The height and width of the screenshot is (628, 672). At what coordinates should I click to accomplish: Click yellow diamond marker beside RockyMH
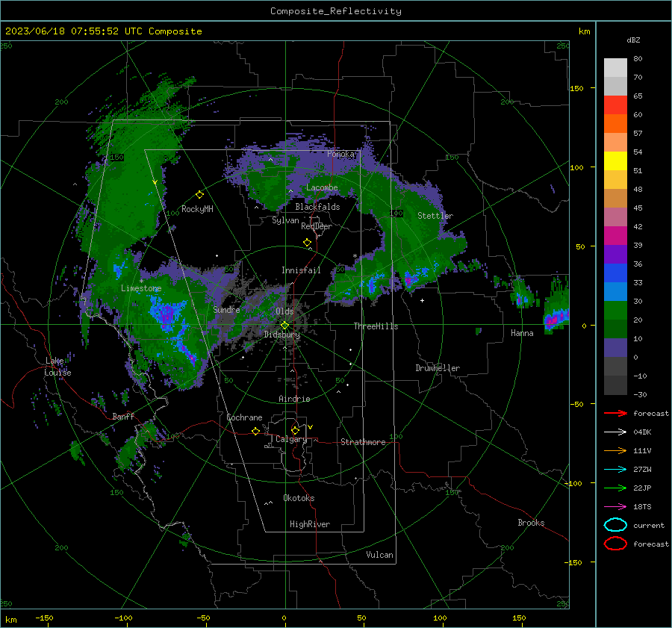pos(199,195)
